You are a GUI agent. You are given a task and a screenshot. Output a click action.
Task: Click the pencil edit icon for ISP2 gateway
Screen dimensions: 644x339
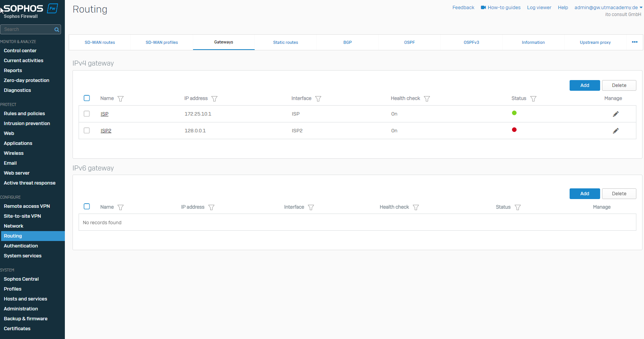pos(615,131)
